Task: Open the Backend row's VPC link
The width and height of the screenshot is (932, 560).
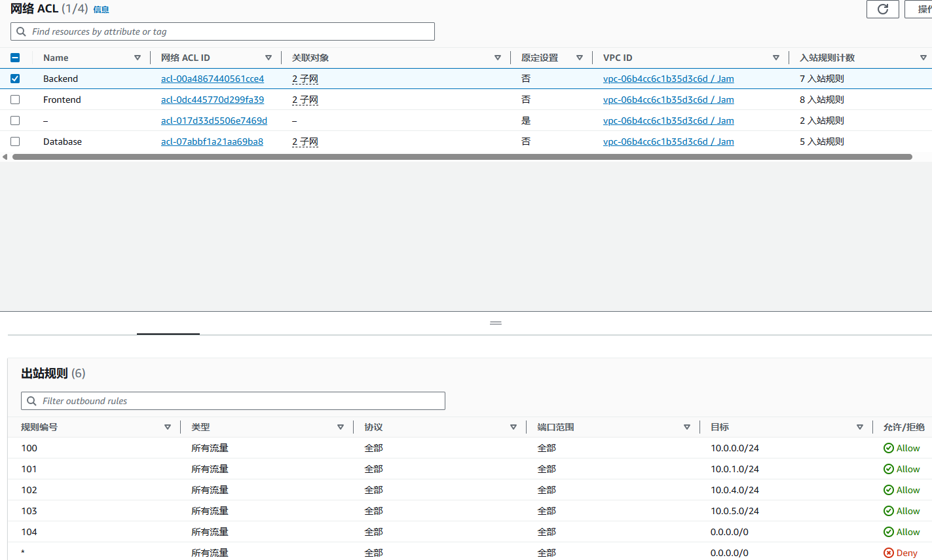Action: (668, 79)
